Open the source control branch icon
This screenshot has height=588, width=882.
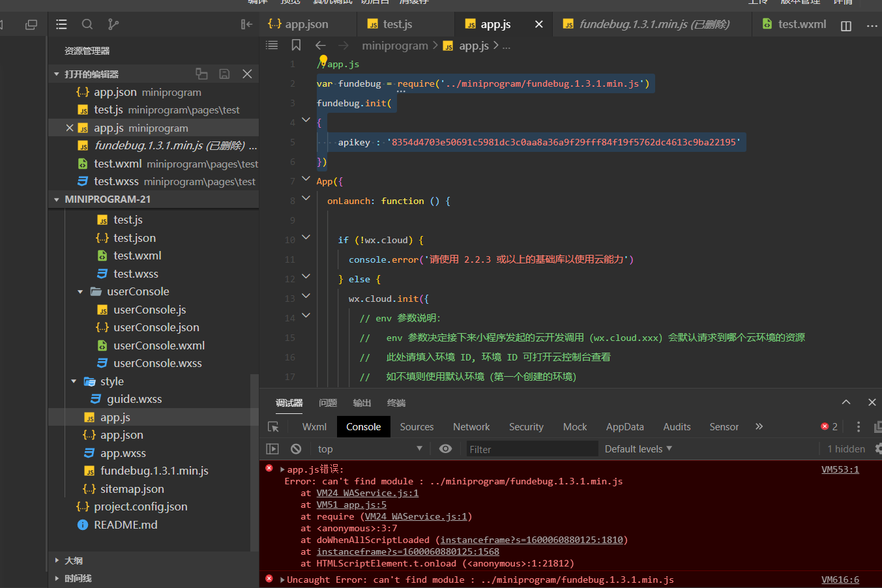[113, 25]
